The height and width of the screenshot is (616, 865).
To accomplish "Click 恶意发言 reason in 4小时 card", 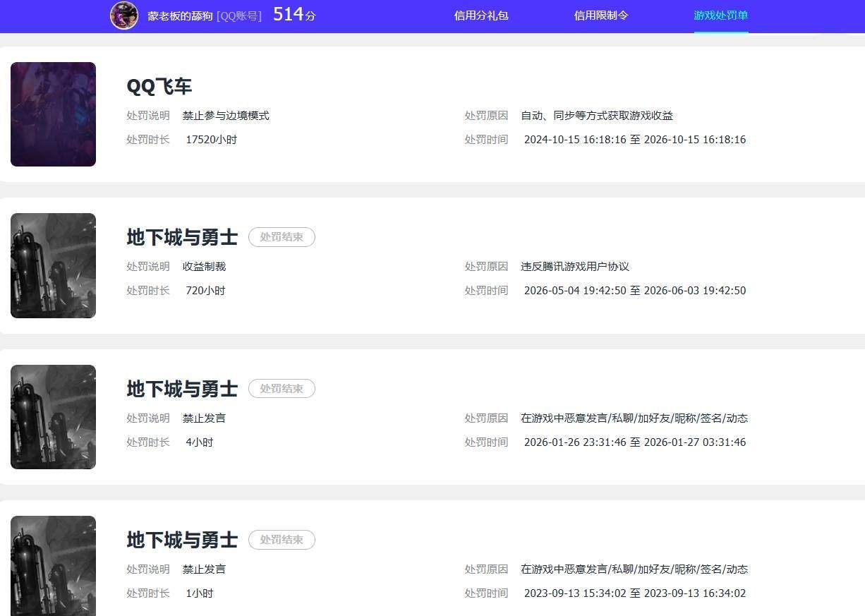I will (634, 418).
